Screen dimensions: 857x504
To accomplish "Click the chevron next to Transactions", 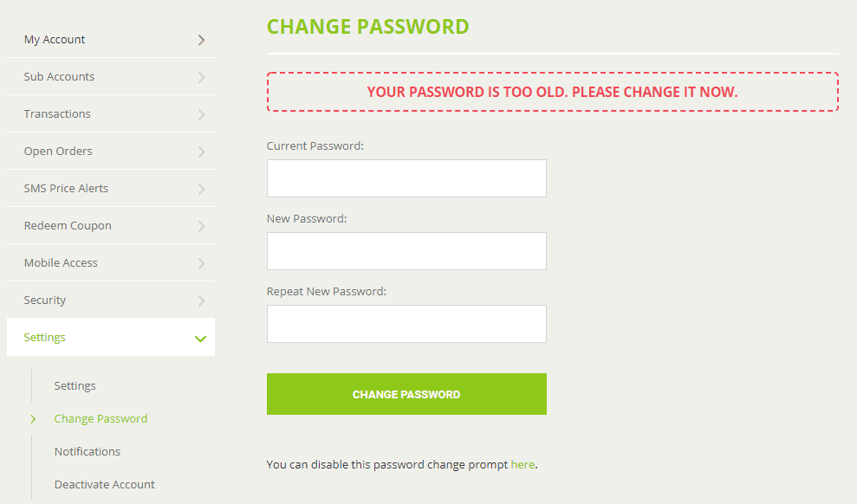I will (x=201, y=114).
